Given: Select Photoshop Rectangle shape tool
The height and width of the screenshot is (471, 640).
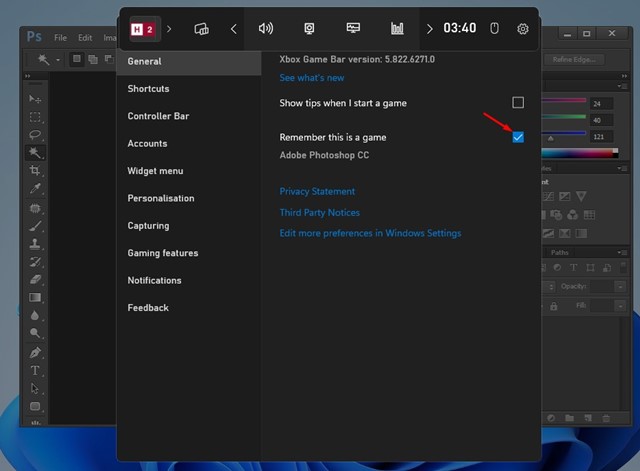Looking at the screenshot, I should click(x=35, y=407).
